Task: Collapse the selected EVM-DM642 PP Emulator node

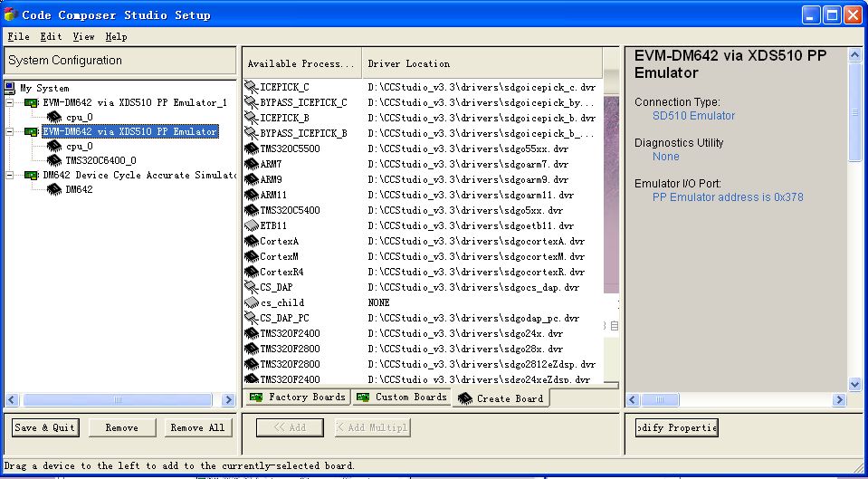Action: tap(10, 132)
